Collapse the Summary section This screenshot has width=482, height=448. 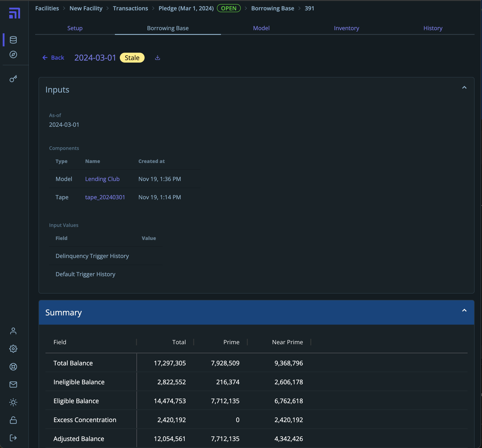click(x=464, y=310)
